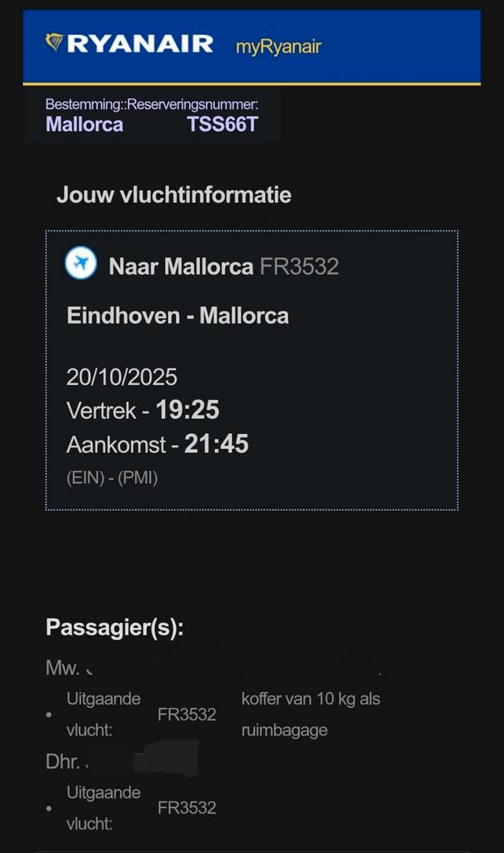Click arrival time 21:45

[217, 444]
